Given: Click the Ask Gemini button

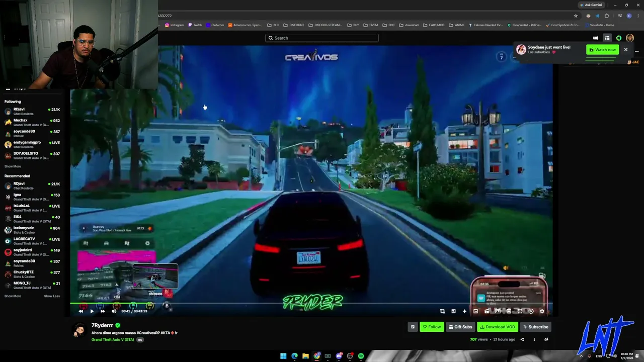Looking at the screenshot, I should tap(591, 5).
